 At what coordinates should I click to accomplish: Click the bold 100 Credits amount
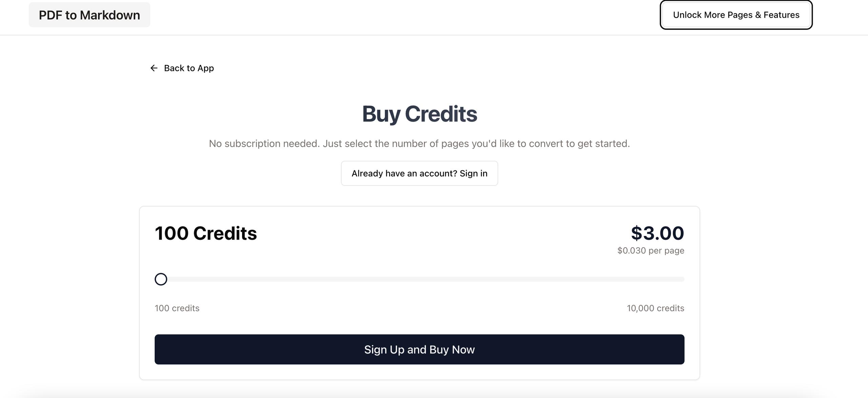pyautogui.click(x=205, y=233)
